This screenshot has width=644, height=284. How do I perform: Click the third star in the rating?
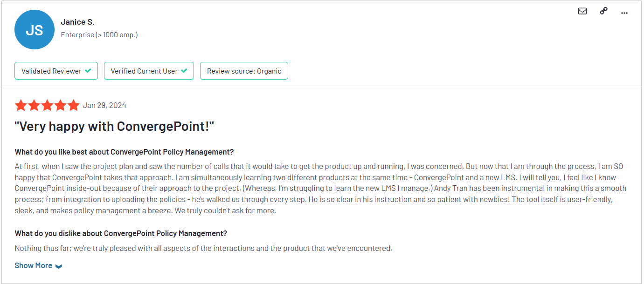pos(47,105)
